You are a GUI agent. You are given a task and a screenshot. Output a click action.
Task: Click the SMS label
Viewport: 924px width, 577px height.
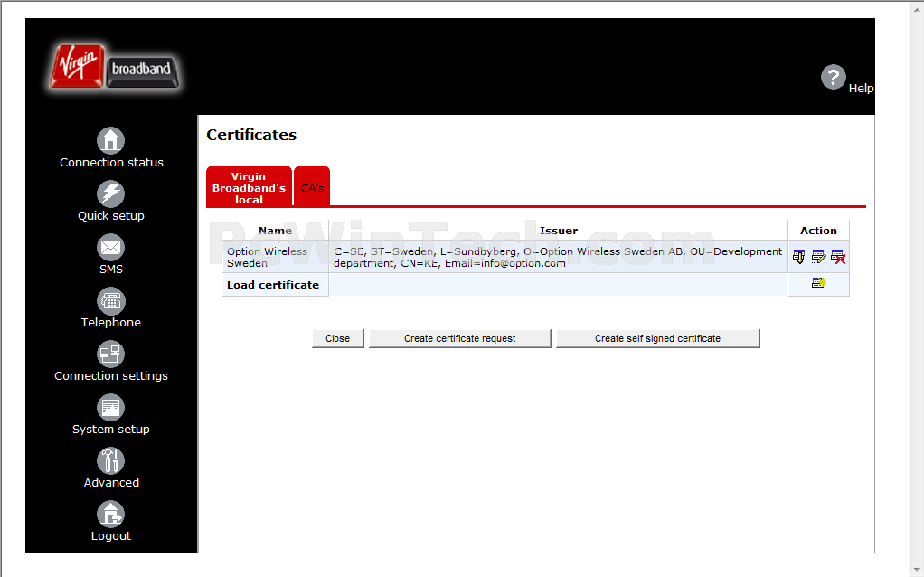(111, 270)
